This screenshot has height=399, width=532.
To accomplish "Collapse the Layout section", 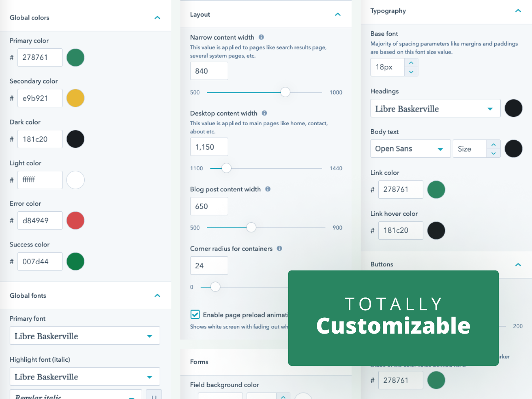I will (x=338, y=14).
